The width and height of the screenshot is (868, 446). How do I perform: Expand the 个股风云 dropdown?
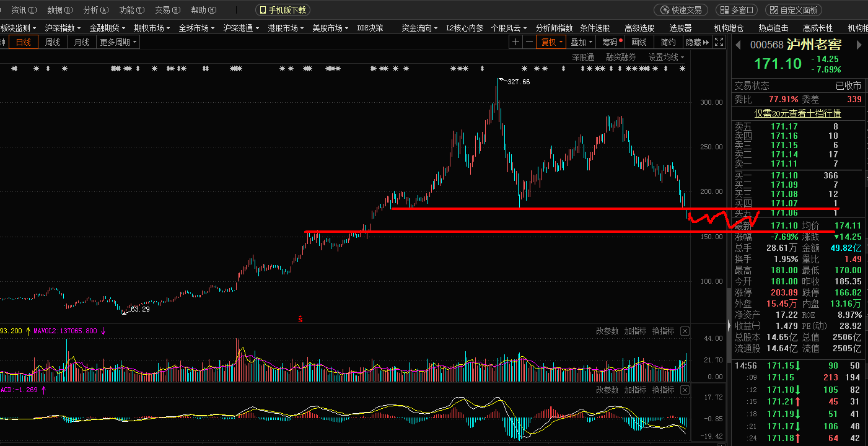[509, 28]
